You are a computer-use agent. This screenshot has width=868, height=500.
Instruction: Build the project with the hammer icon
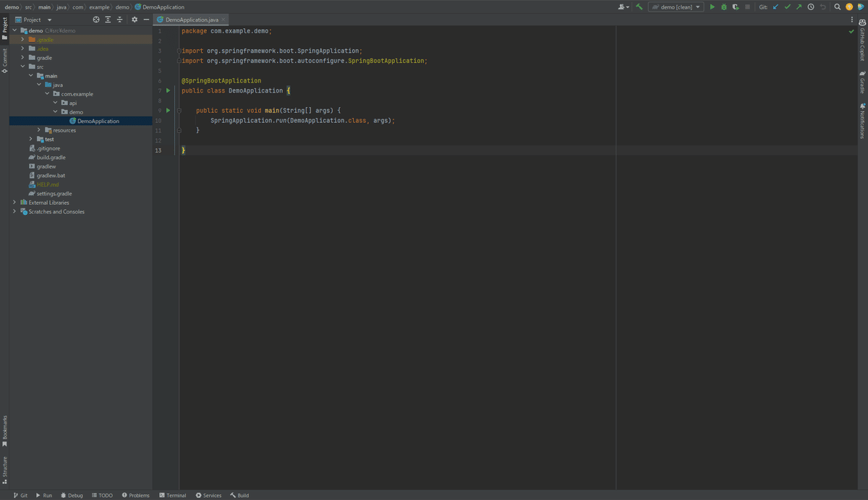[x=640, y=7]
